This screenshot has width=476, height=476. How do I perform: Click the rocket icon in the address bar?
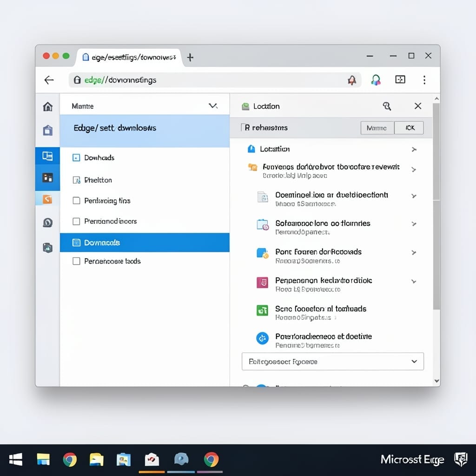(352, 80)
